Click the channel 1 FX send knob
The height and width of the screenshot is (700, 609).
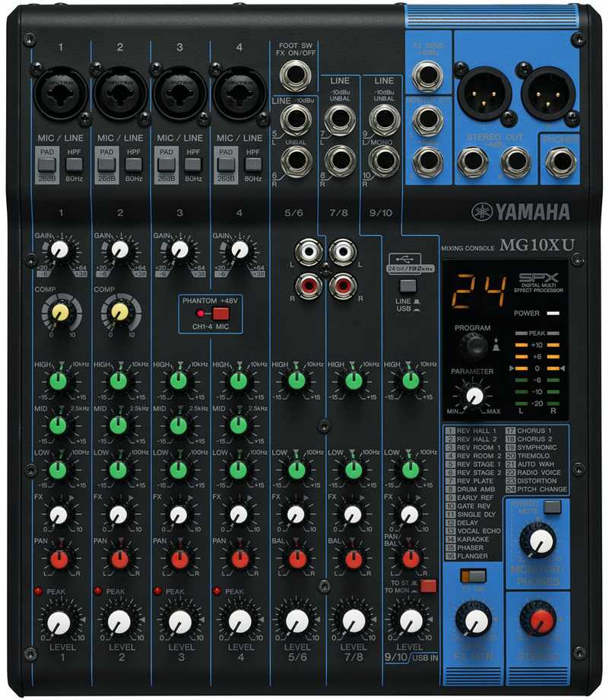(59, 515)
